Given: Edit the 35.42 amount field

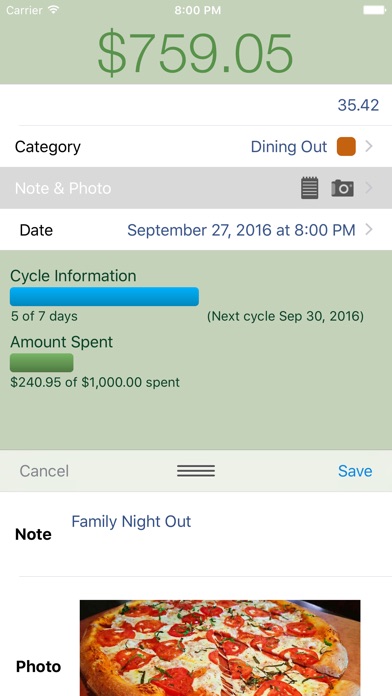Looking at the screenshot, I should click(196, 105).
